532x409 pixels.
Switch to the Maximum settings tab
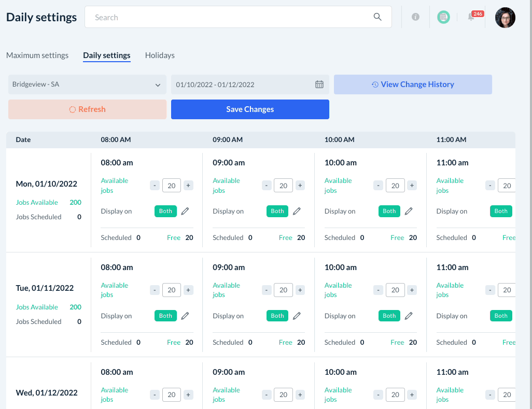[x=37, y=55]
